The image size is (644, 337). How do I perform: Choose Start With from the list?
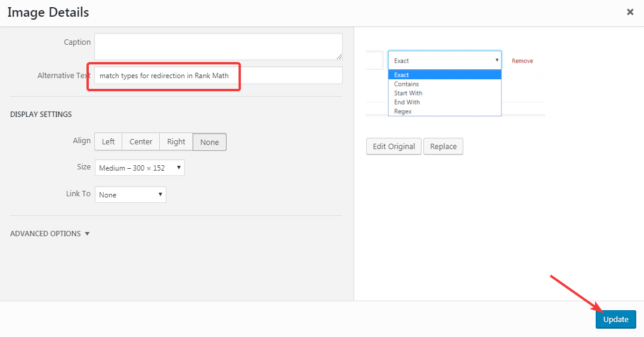point(408,93)
